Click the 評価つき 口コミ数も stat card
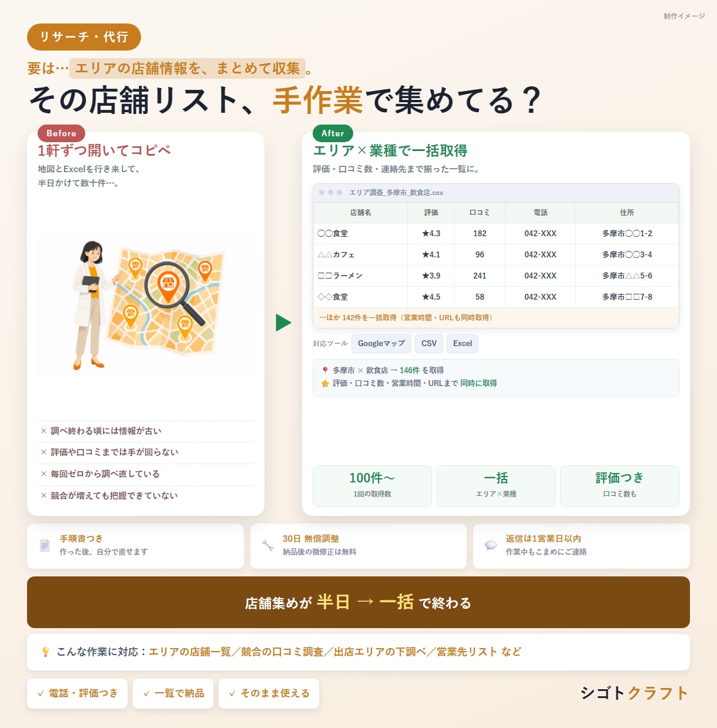Image resolution: width=717 pixels, height=728 pixels. [x=619, y=486]
